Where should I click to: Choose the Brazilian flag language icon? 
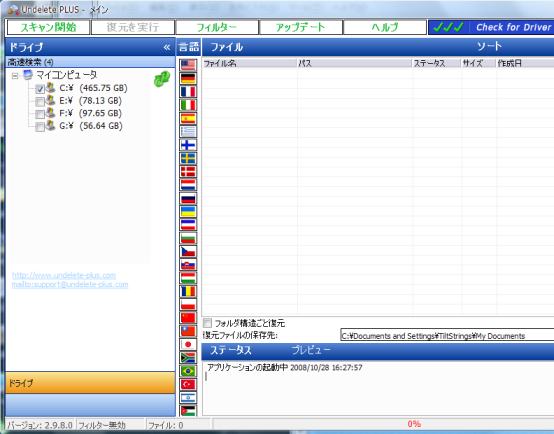tap(188, 371)
